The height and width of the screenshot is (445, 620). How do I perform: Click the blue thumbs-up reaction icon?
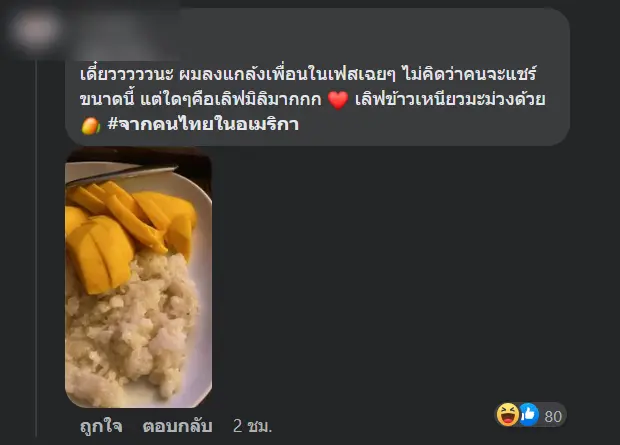[529, 415]
